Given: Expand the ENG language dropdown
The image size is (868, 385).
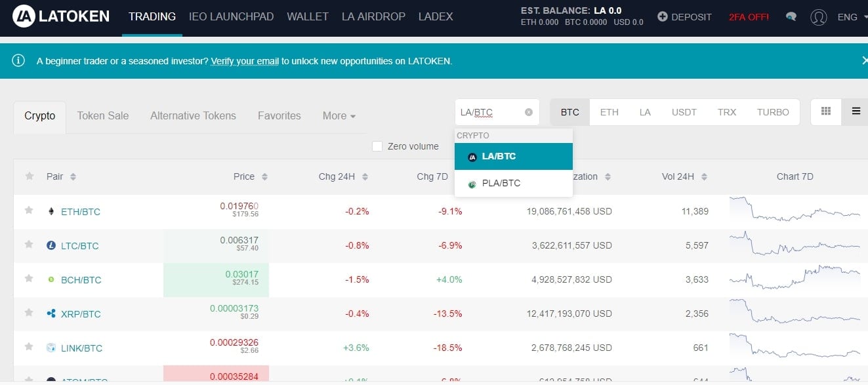Looking at the screenshot, I should click(852, 17).
